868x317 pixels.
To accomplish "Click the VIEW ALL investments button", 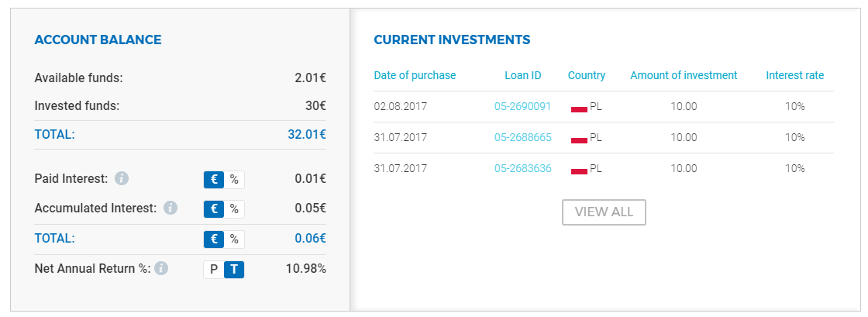I will (x=604, y=212).
